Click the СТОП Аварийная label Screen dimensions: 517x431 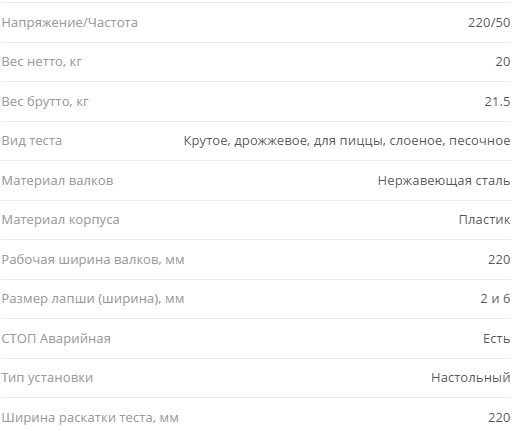pos(56,339)
